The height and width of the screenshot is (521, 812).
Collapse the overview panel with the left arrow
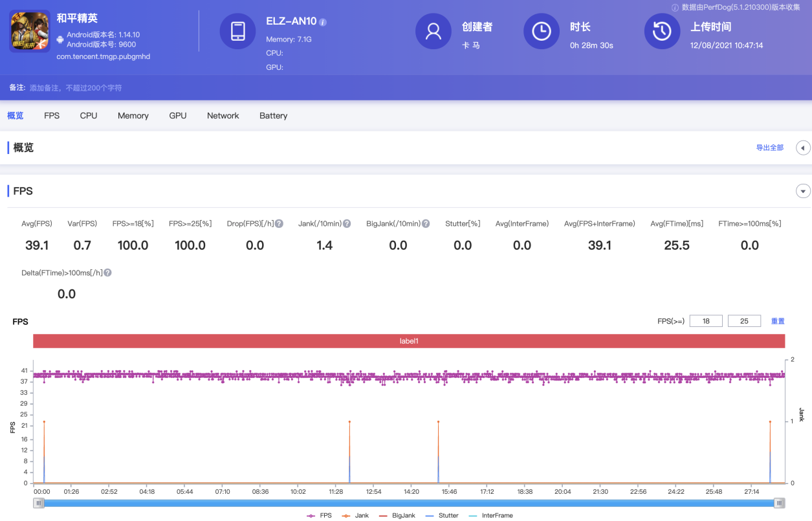(803, 148)
